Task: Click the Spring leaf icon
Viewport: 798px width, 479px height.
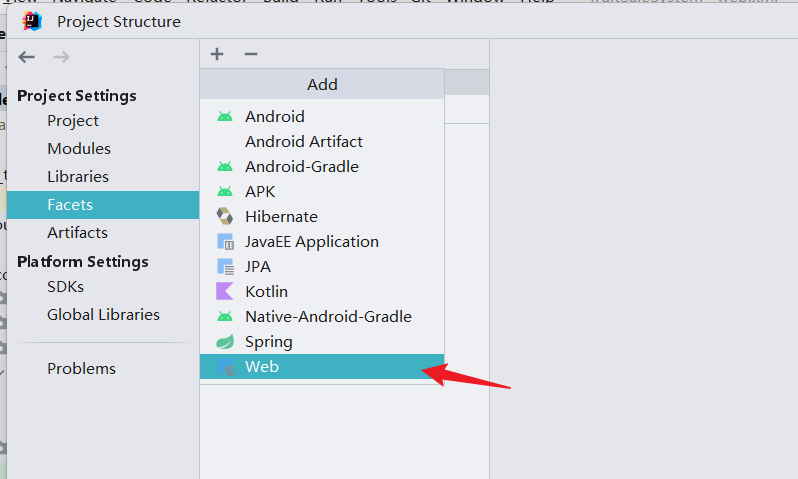Action: 225,342
